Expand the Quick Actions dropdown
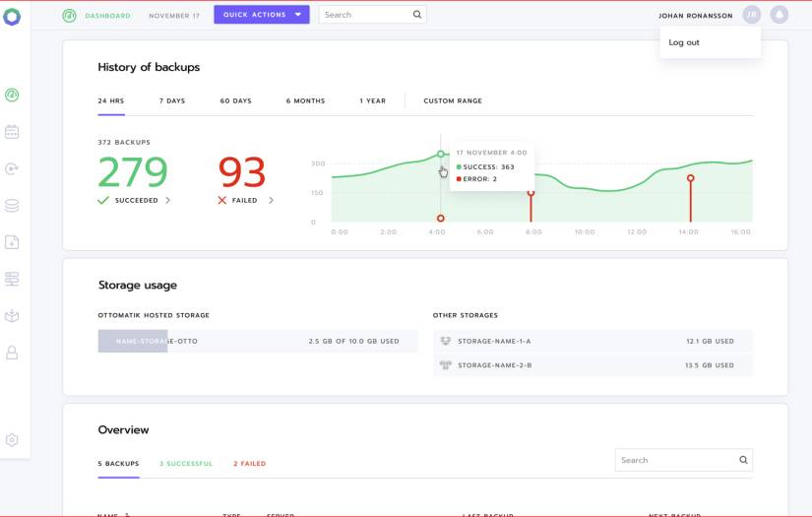This screenshot has width=812, height=517. coord(261,15)
